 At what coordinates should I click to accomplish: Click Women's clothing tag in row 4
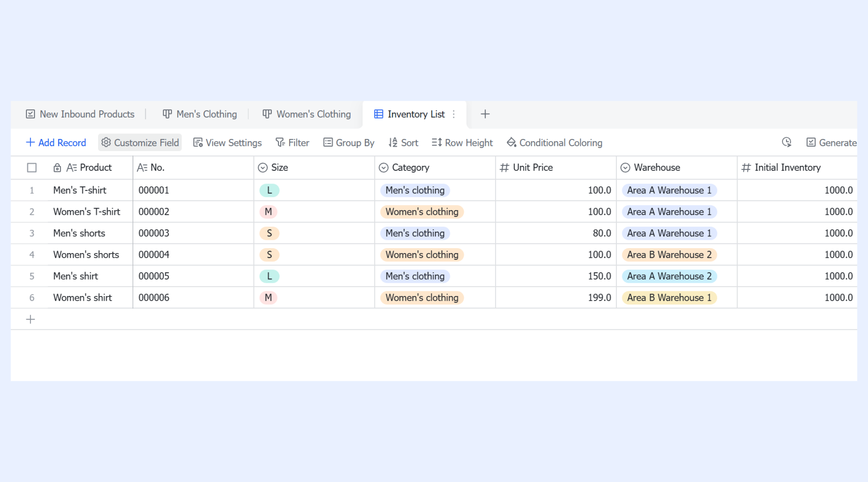point(422,255)
